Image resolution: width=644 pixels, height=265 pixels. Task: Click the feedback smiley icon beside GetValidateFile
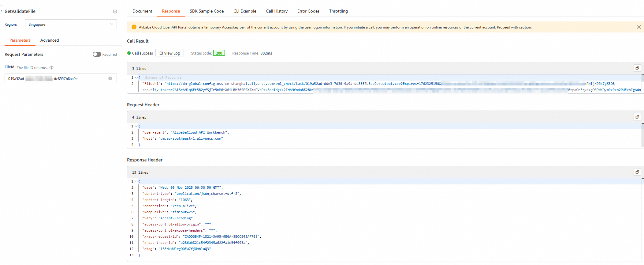115,12
